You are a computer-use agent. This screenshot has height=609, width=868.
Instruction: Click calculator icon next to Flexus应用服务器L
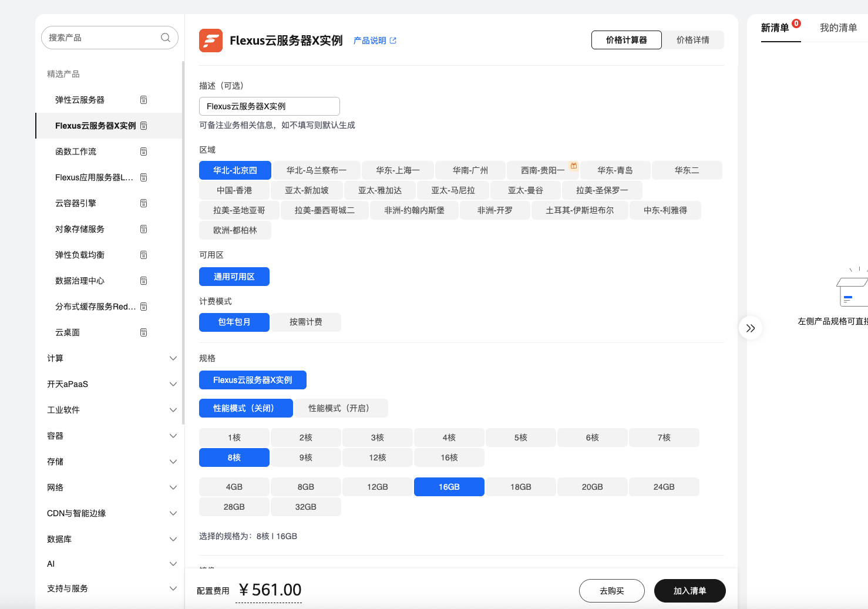144,177
